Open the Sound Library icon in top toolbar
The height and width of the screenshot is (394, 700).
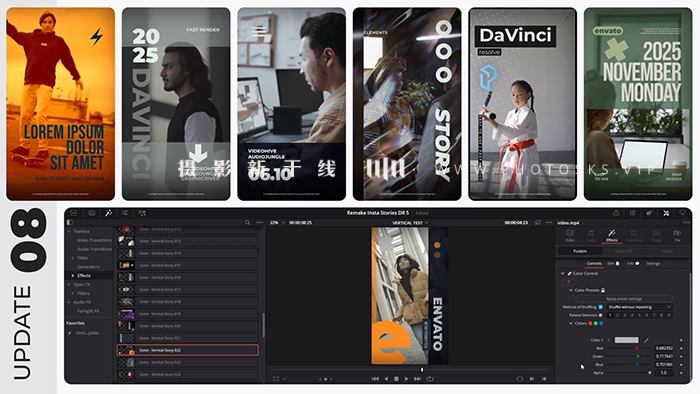coord(142,213)
